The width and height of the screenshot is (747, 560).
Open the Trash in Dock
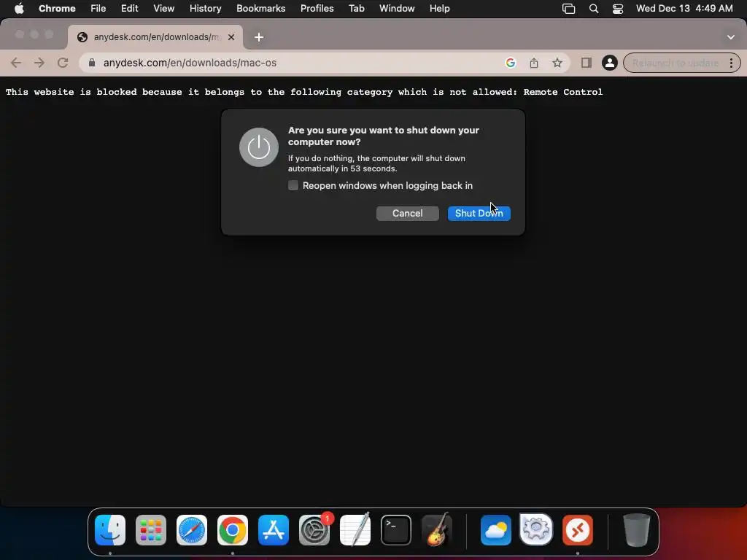tap(636, 530)
